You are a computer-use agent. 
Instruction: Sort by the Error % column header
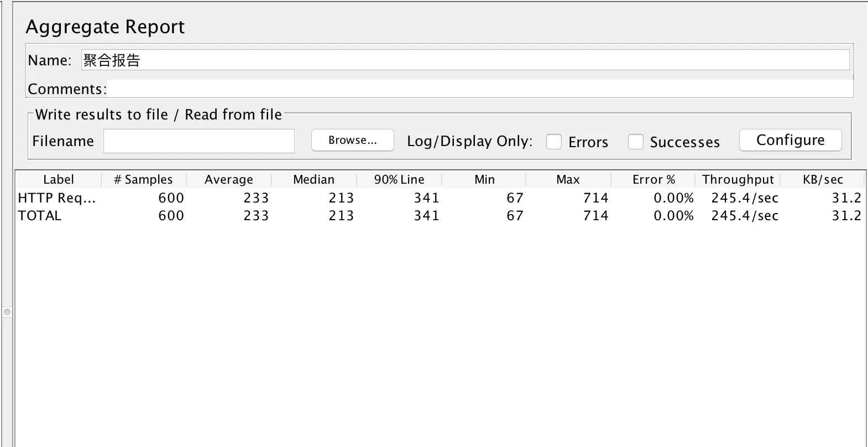(x=653, y=179)
